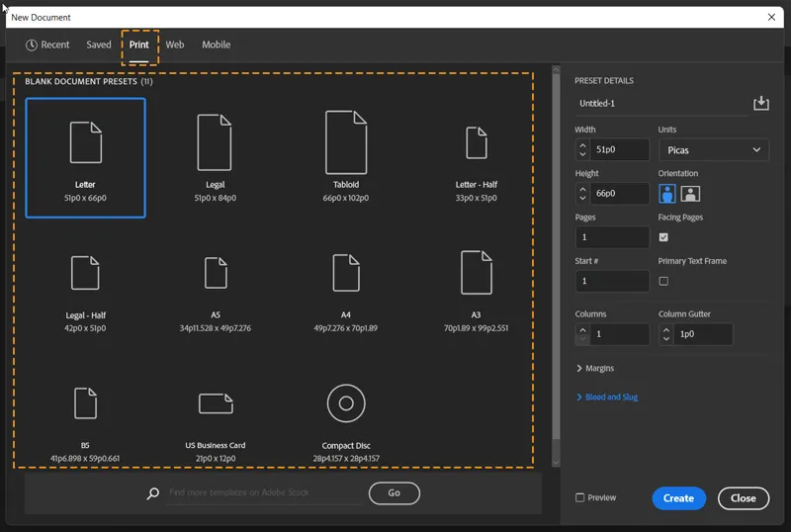Click the Start # input field
This screenshot has width=791, height=532.
coord(612,281)
